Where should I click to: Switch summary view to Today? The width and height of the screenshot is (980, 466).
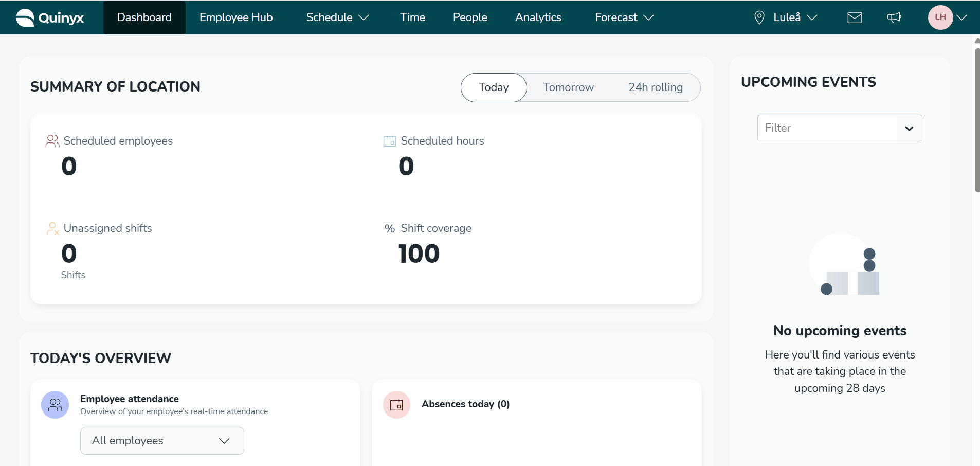click(494, 87)
